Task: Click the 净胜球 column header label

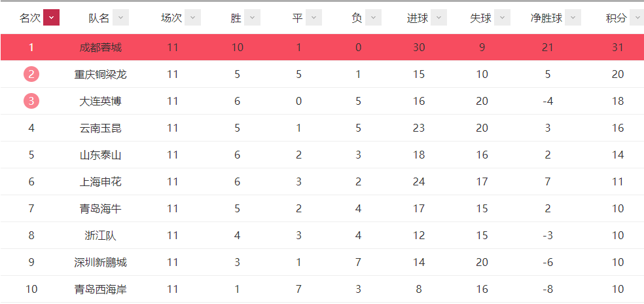Action: pos(546,18)
